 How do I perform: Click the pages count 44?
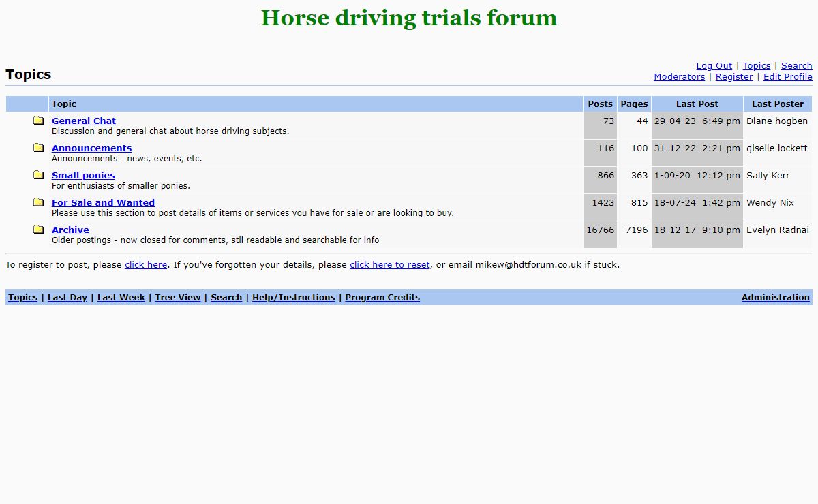pyautogui.click(x=642, y=121)
